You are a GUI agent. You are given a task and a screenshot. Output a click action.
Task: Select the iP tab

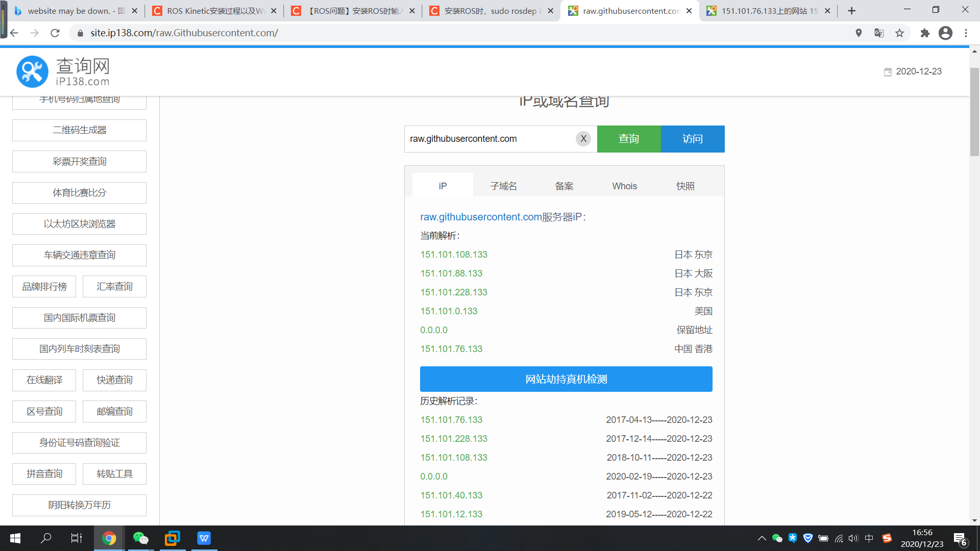(443, 185)
